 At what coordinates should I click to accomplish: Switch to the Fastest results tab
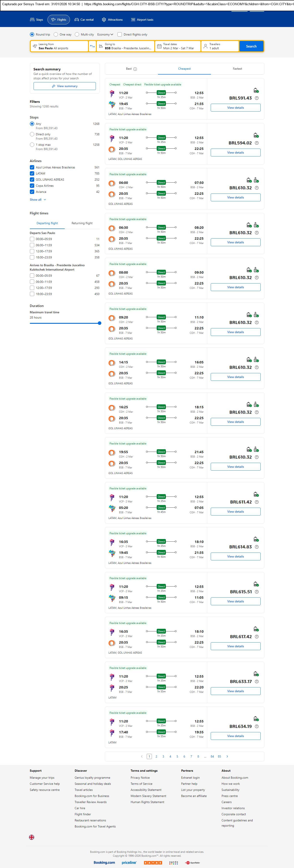point(237,69)
